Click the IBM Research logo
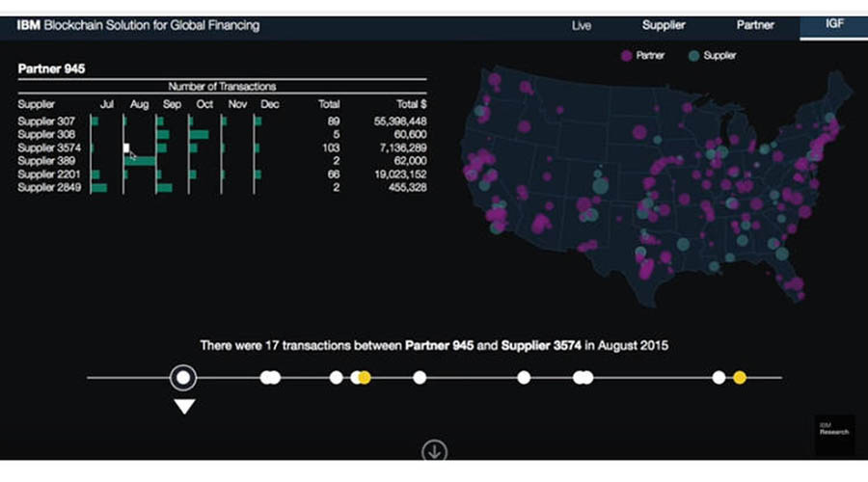 click(834, 436)
